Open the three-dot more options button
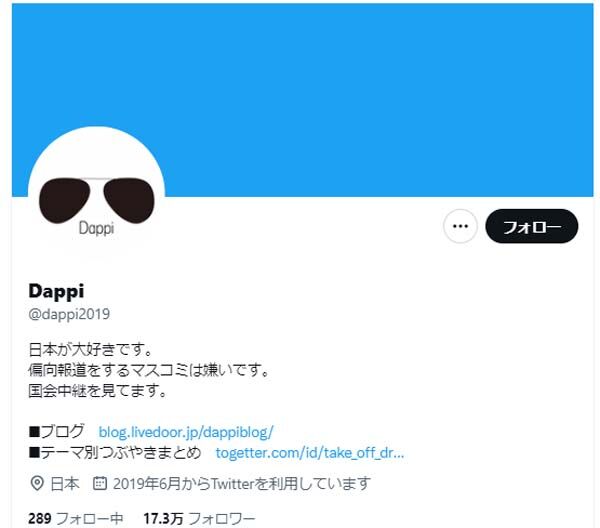Screen dimensions: 600x528 (x=460, y=226)
